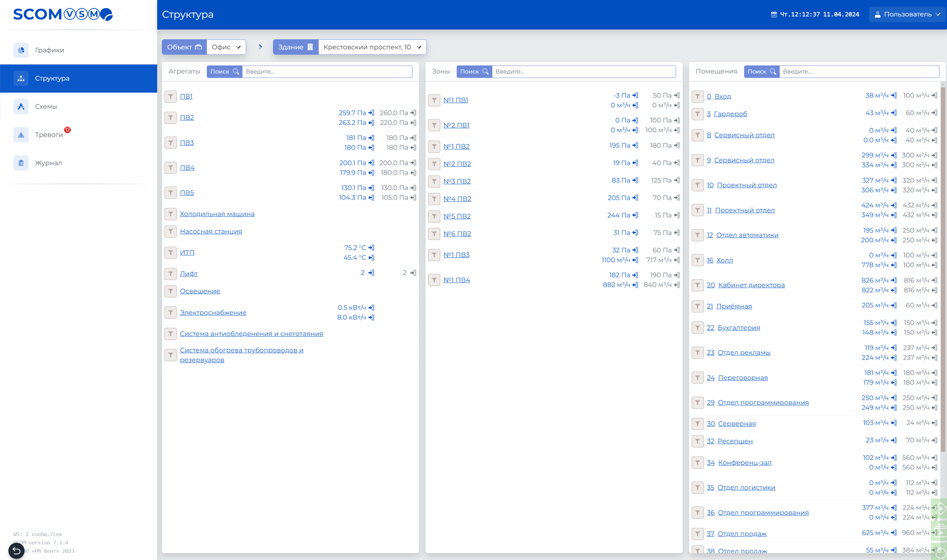The image size is (947, 560).
Task: Click the back arrow icon at bottom left
Action: 16,551
